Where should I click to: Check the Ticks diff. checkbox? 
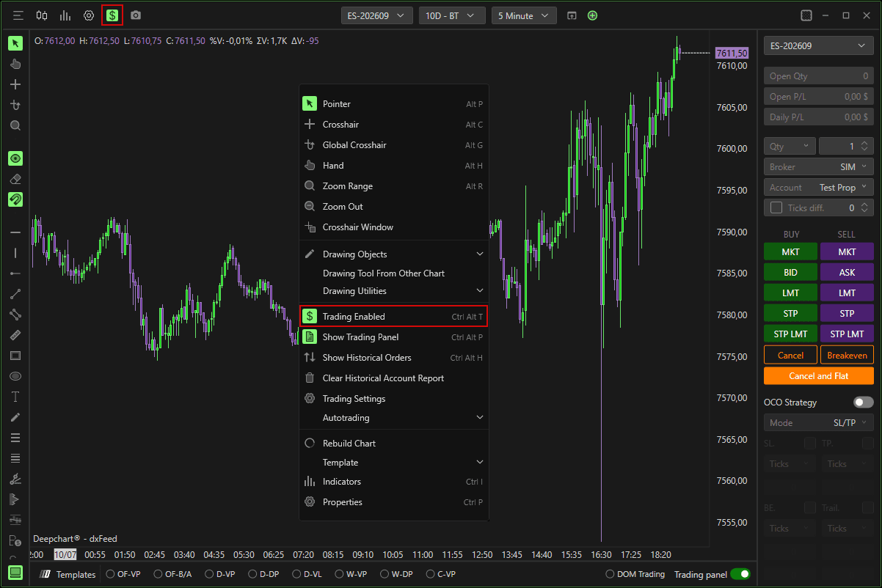click(776, 208)
